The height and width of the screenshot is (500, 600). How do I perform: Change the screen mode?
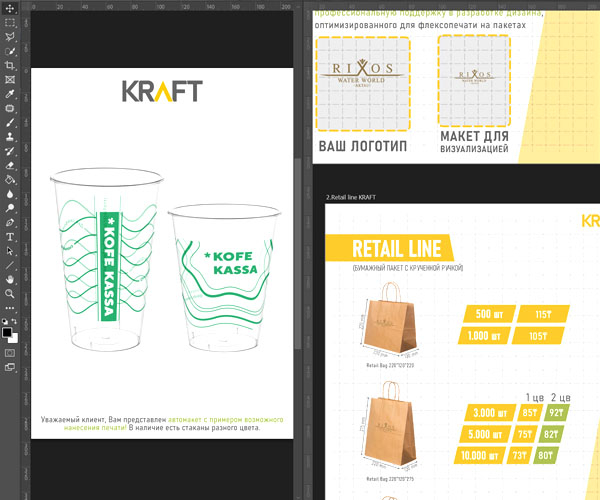point(10,367)
